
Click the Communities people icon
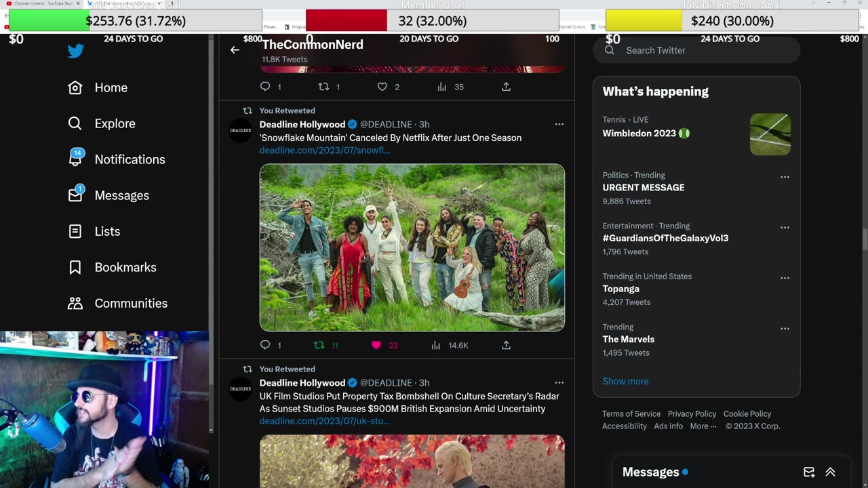pos(75,303)
